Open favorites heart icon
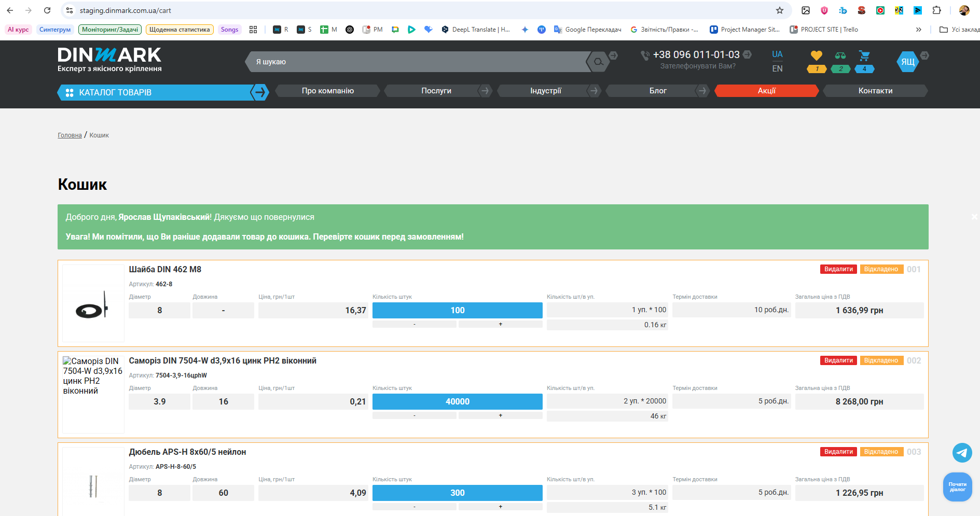The width and height of the screenshot is (980, 516). tap(817, 55)
